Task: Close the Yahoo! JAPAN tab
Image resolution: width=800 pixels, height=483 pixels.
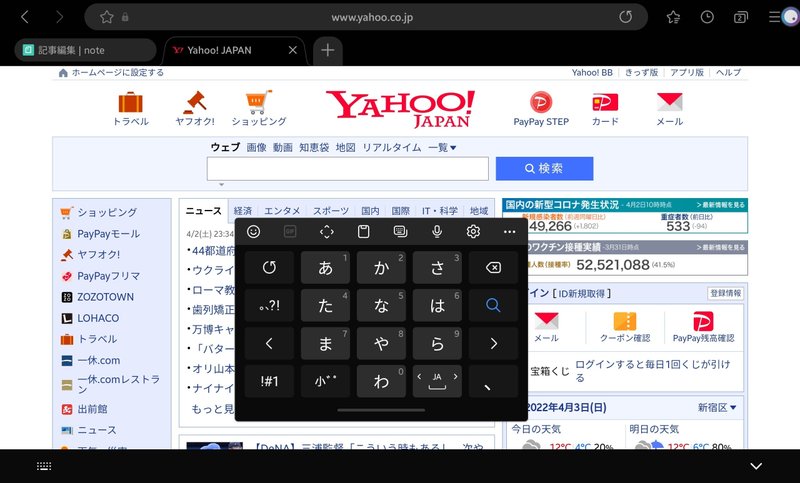Action: (x=293, y=50)
